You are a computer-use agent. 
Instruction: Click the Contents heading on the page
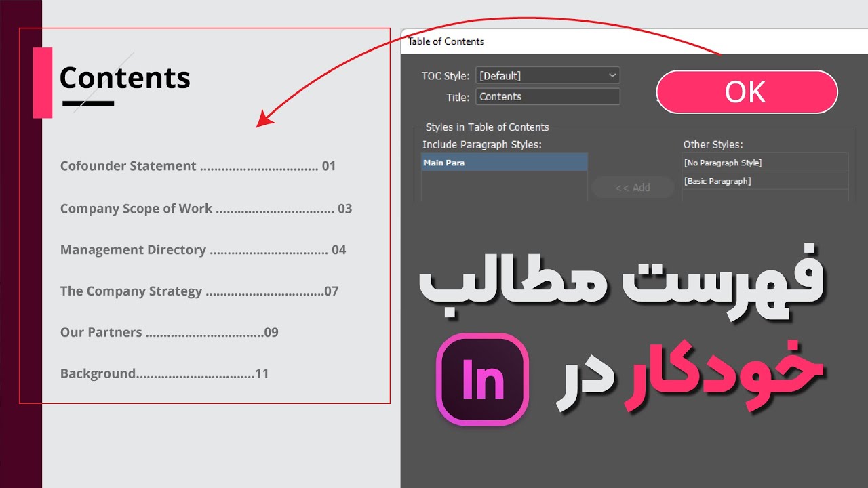125,78
